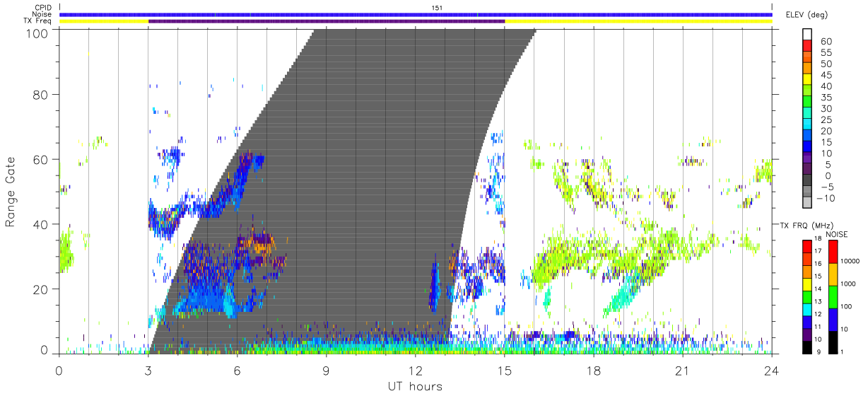868x401 pixels.
Task: Click the 9 tick label on the UT hours axis
Action: [327, 371]
